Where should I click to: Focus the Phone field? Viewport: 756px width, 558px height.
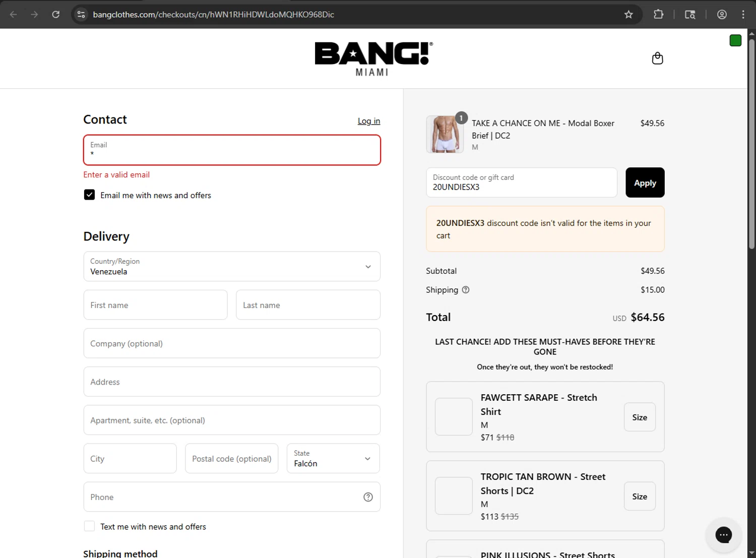pyautogui.click(x=232, y=497)
